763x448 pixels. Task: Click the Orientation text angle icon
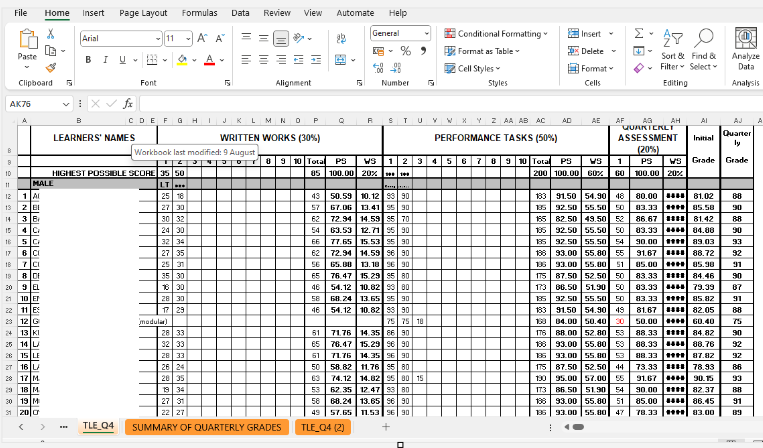coord(299,38)
